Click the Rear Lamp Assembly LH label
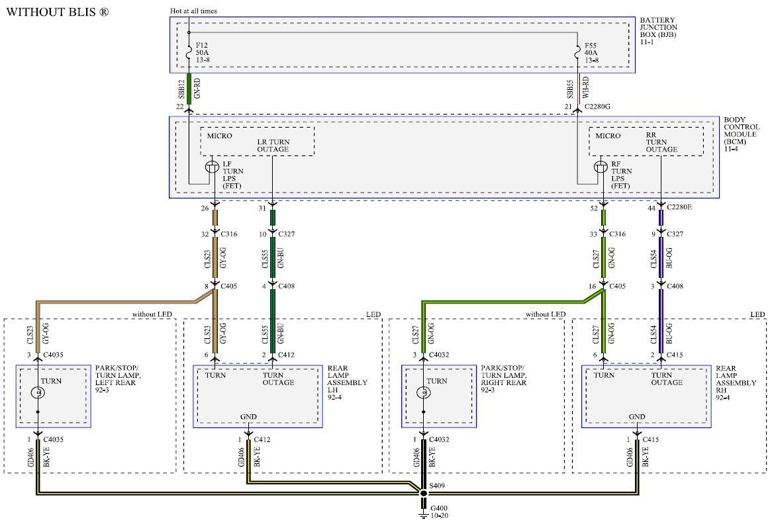The width and height of the screenshot is (774, 532). click(x=347, y=382)
